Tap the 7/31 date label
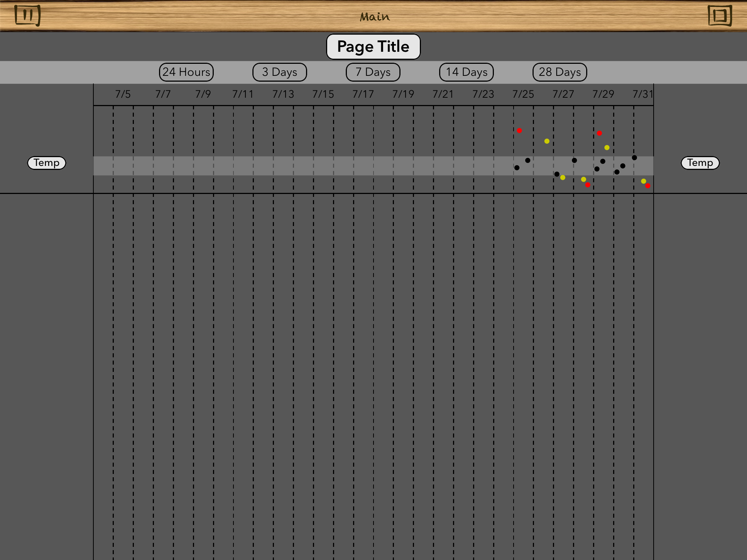Viewport: 747px width, 560px height. (643, 94)
